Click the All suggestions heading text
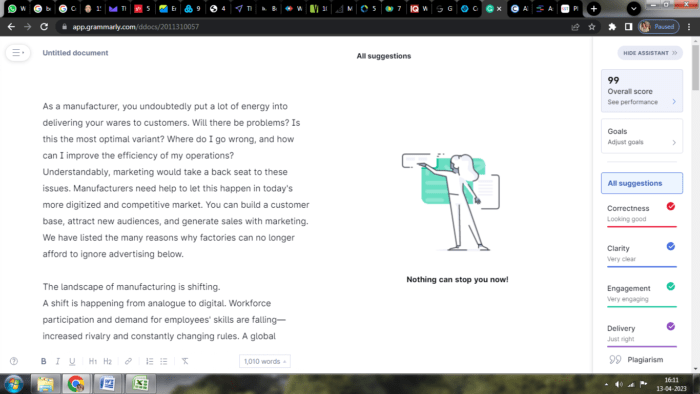 tap(383, 56)
